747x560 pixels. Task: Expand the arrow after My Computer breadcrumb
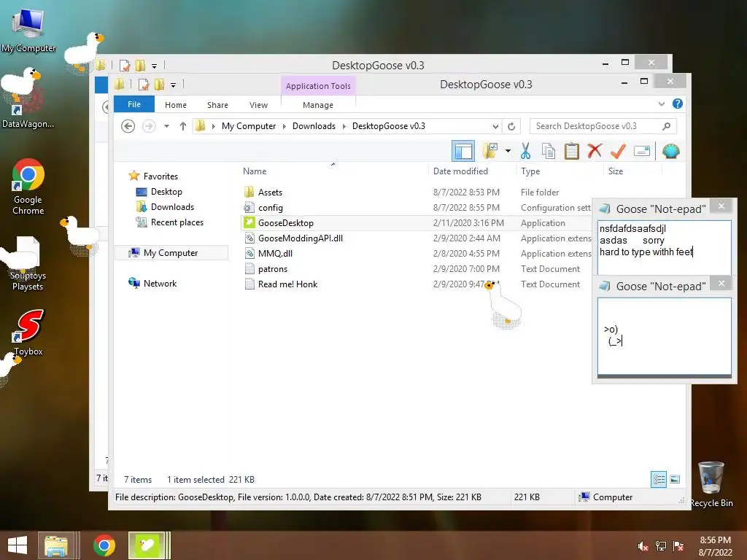coord(285,126)
